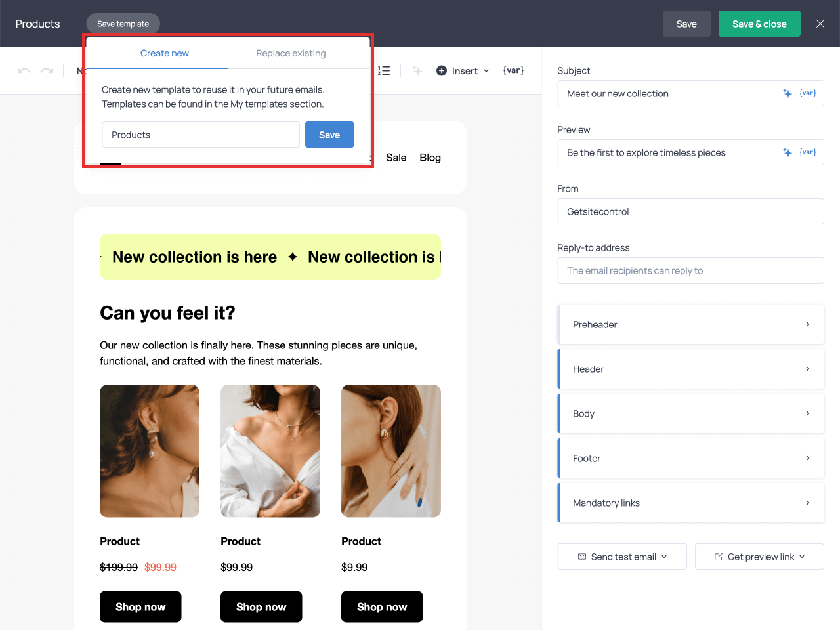Click the {var} button in editor toolbar

pos(513,70)
